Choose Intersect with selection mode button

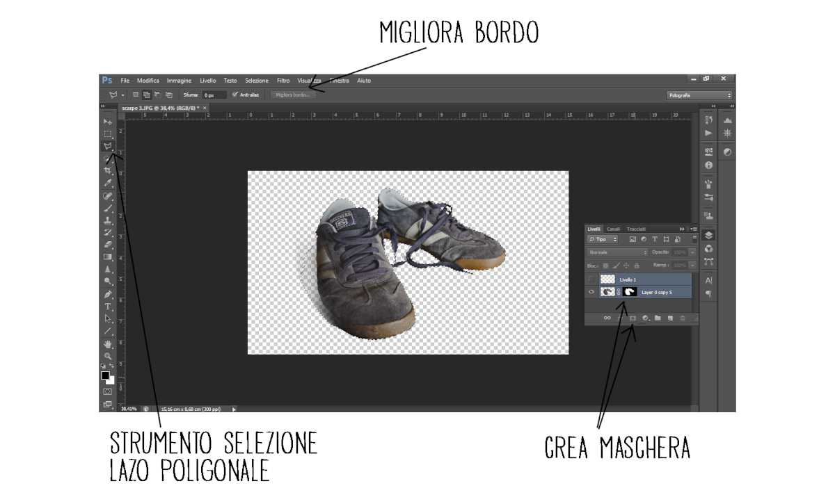(x=169, y=95)
